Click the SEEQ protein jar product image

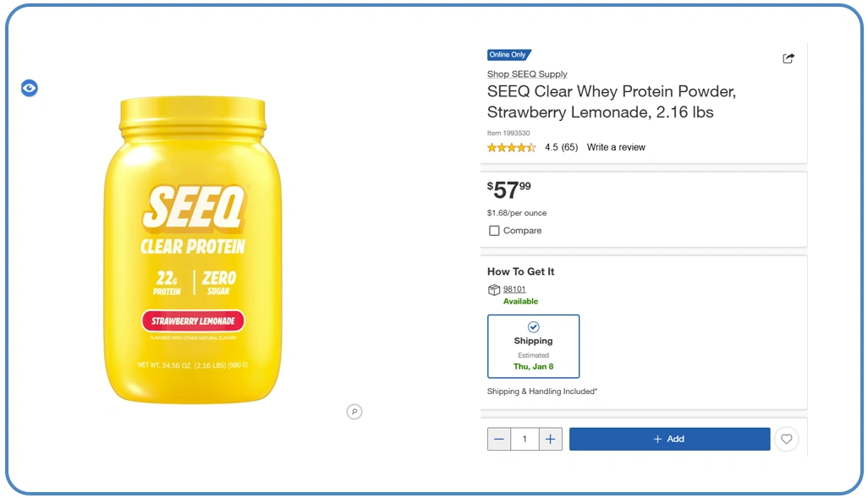[x=193, y=249]
